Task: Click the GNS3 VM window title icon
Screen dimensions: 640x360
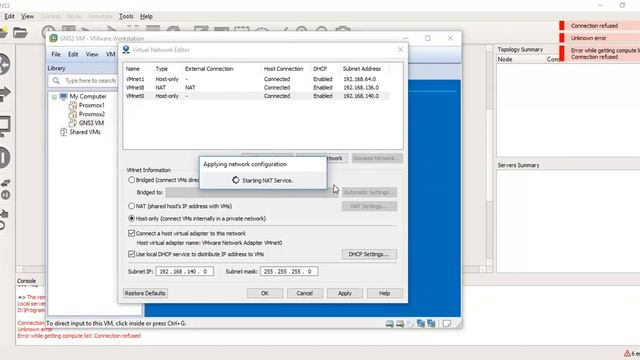Action: pos(53,38)
